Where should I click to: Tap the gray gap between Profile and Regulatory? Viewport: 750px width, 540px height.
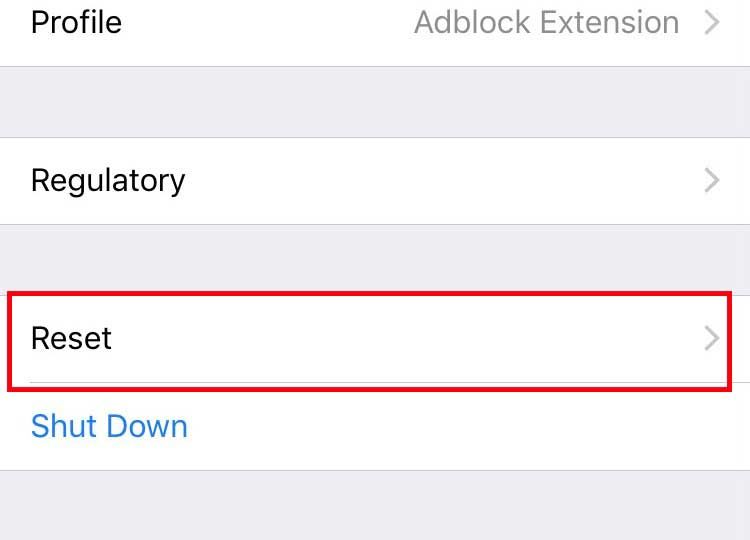pos(375,102)
